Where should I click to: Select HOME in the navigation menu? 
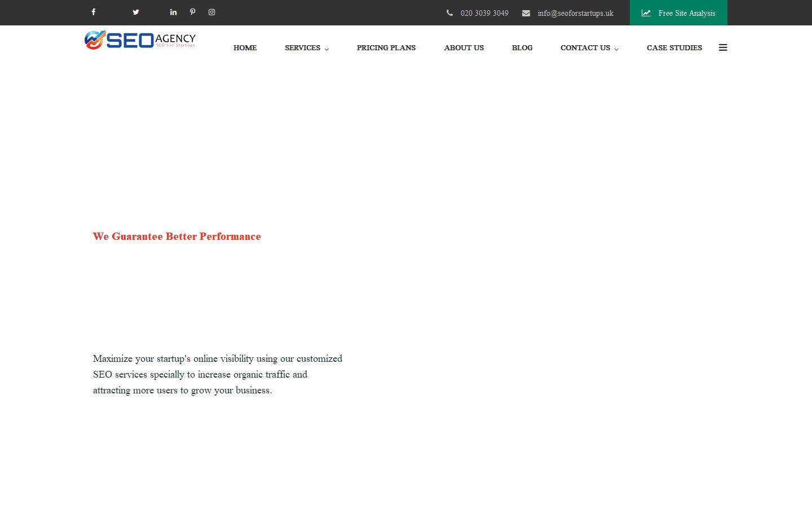pyautogui.click(x=245, y=48)
